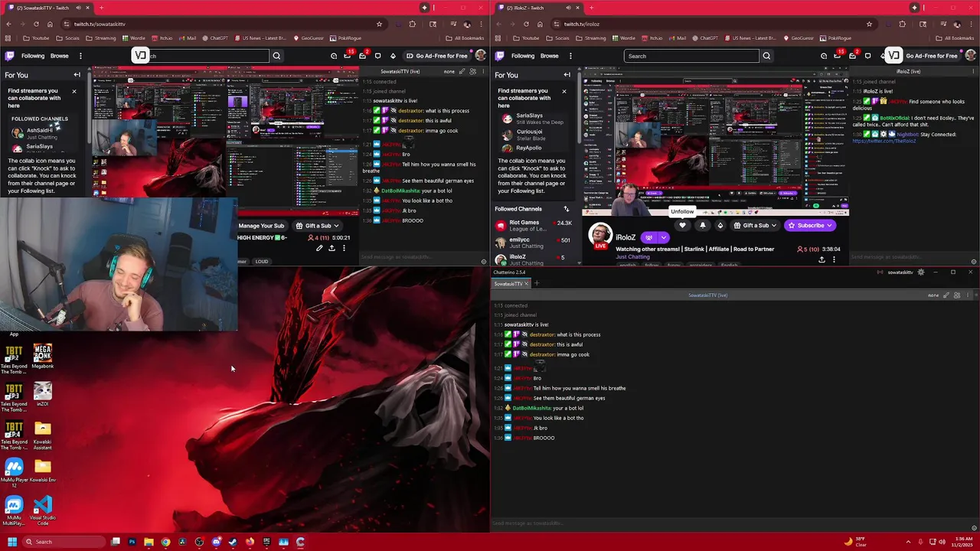Select inZOI desktop icon
Screen dimensions: 980x551
43,393
